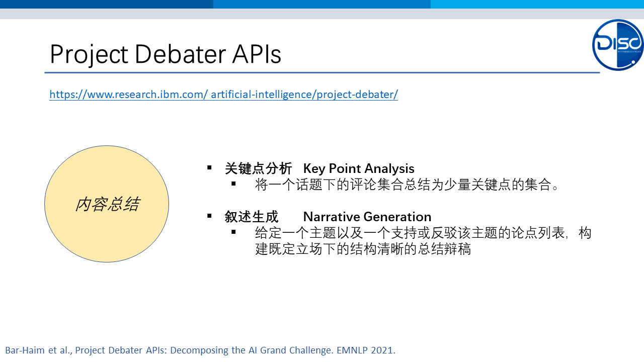Click the yellow '内容总结' ellipse

tap(107, 204)
